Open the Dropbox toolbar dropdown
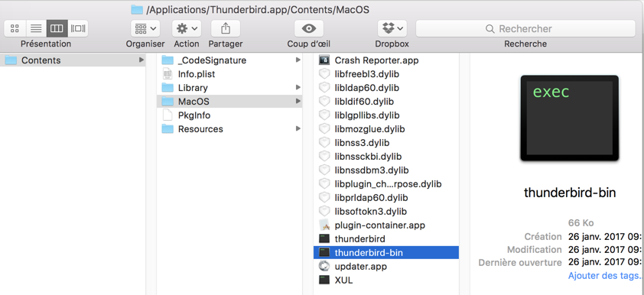This screenshot has height=295, width=644. [x=392, y=28]
